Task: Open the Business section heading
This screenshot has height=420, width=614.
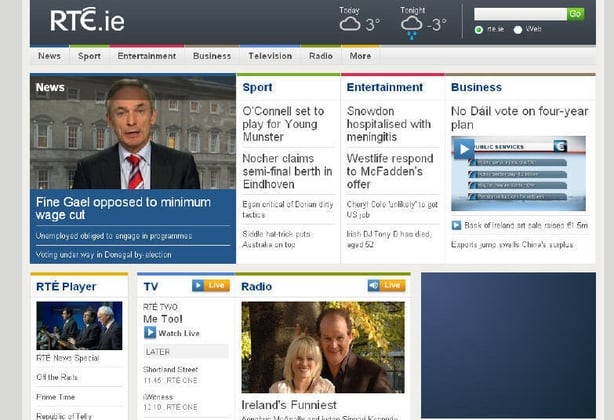Action: pos(476,87)
